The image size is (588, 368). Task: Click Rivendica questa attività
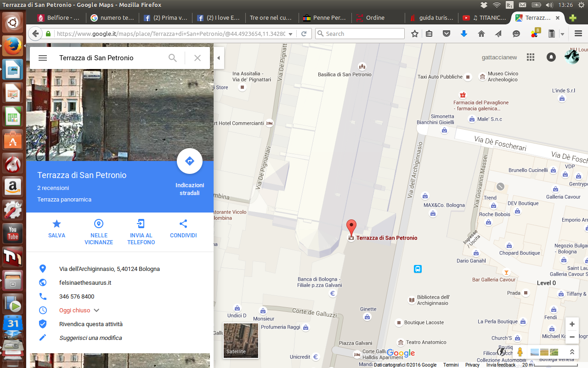pos(91,324)
